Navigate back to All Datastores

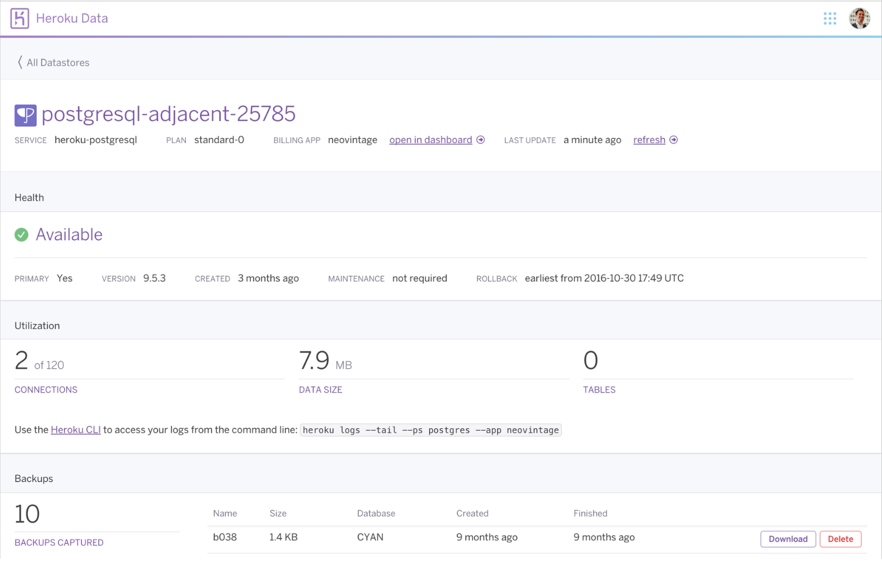click(x=58, y=62)
